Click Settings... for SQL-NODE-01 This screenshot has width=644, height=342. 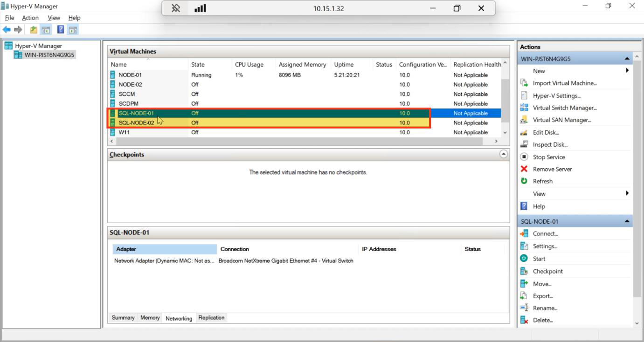click(545, 246)
